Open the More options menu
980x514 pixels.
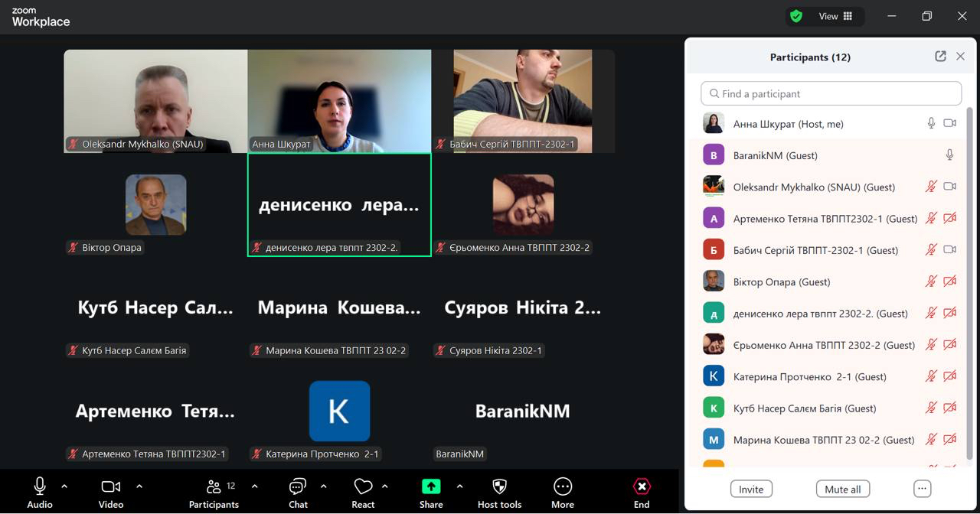[x=562, y=492]
